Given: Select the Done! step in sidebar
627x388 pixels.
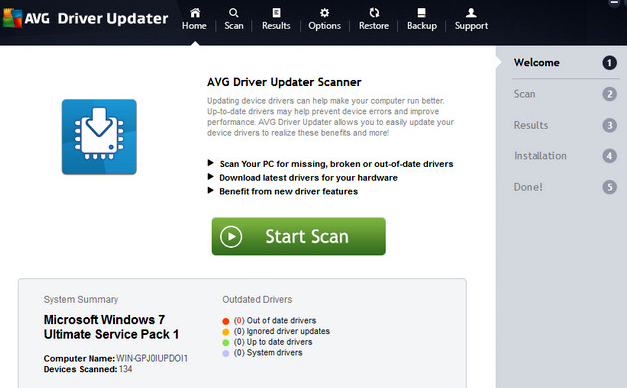Looking at the screenshot, I should pyautogui.click(x=528, y=187).
